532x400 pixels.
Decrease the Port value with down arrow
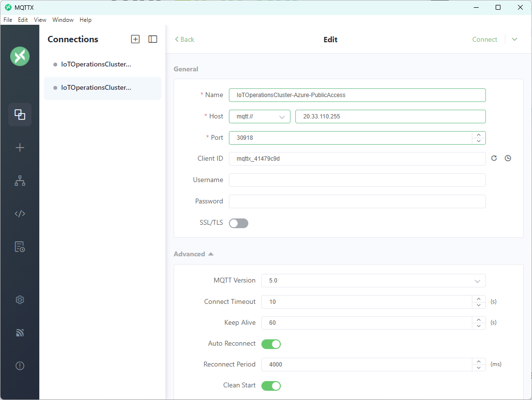(479, 141)
